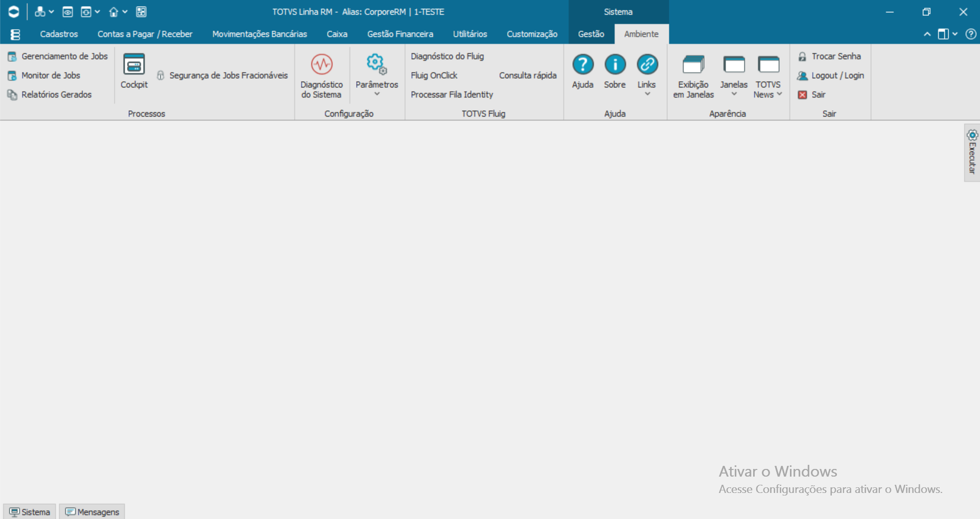Screen dimensions: 980x519
Task: Switch to the Utilitários tab
Action: click(470, 34)
